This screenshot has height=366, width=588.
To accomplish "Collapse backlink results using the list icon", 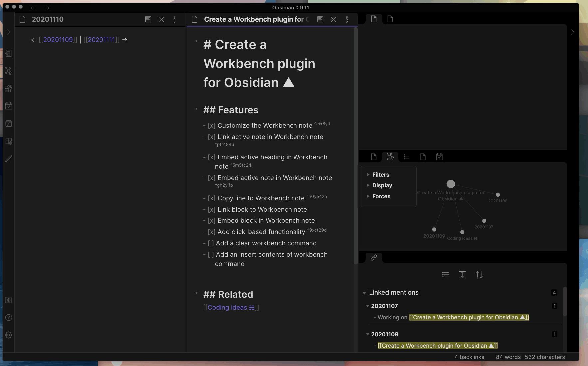I will pyautogui.click(x=446, y=275).
